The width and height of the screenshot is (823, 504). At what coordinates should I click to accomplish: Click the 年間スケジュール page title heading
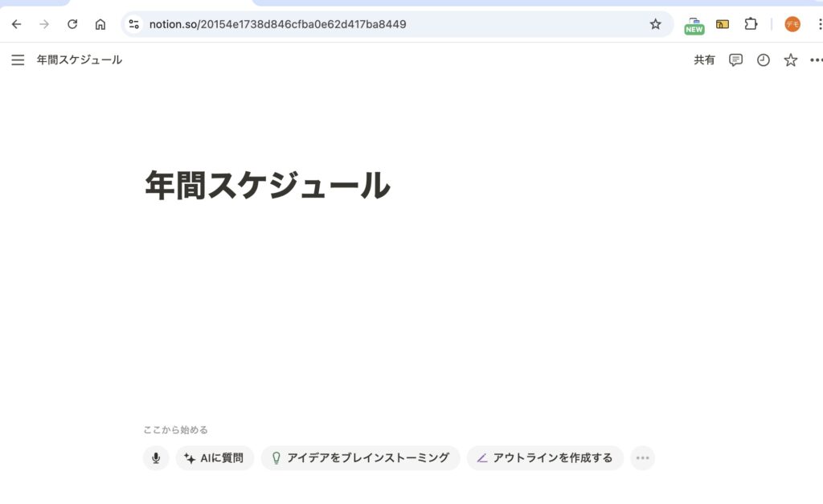pyautogui.click(x=267, y=186)
